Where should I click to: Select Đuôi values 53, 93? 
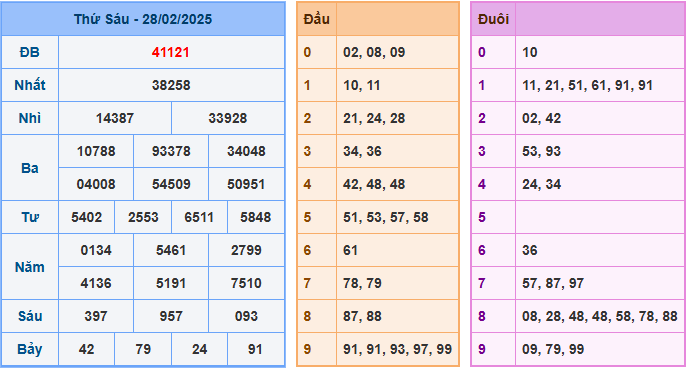coord(541,151)
